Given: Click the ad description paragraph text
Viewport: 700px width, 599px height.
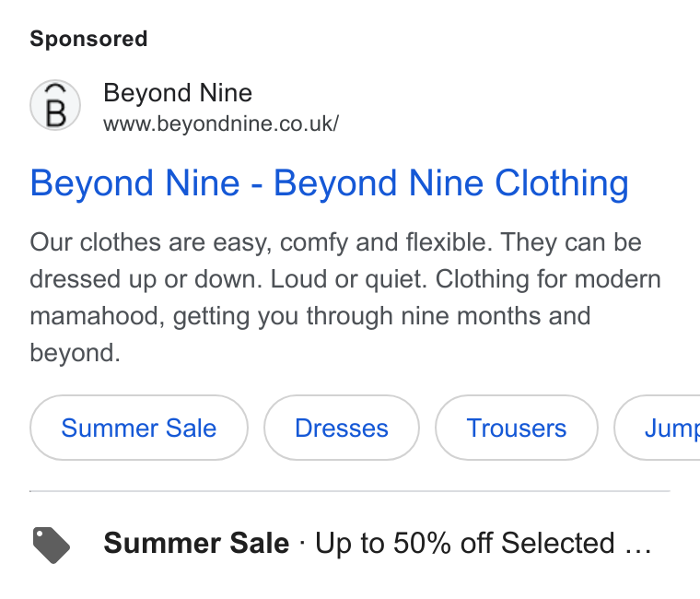Looking at the screenshot, I should (x=345, y=298).
